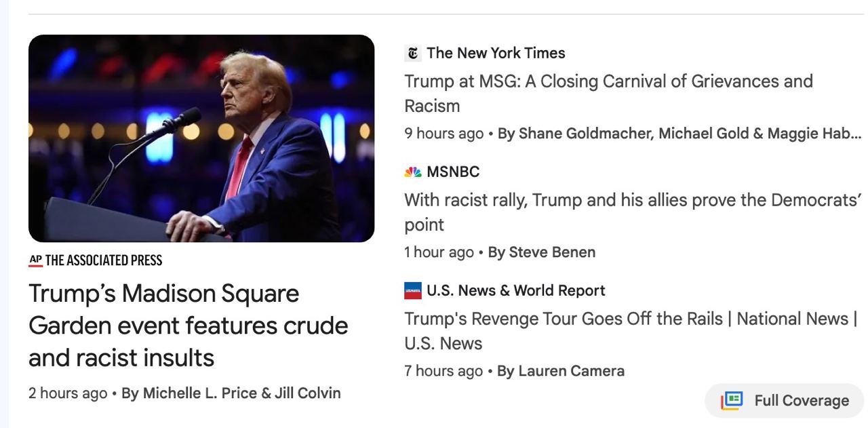Select The Associated Press source label

tap(104, 260)
